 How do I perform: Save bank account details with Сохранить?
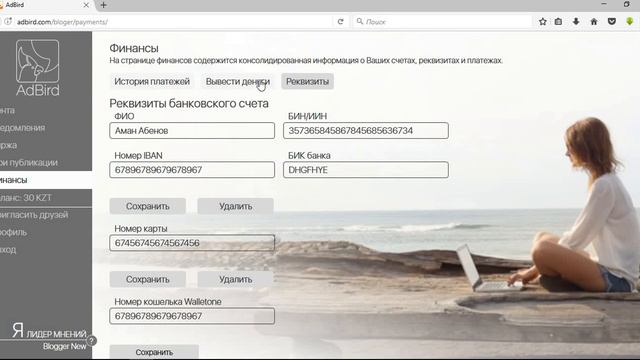pyautogui.click(x=147, y=206)
